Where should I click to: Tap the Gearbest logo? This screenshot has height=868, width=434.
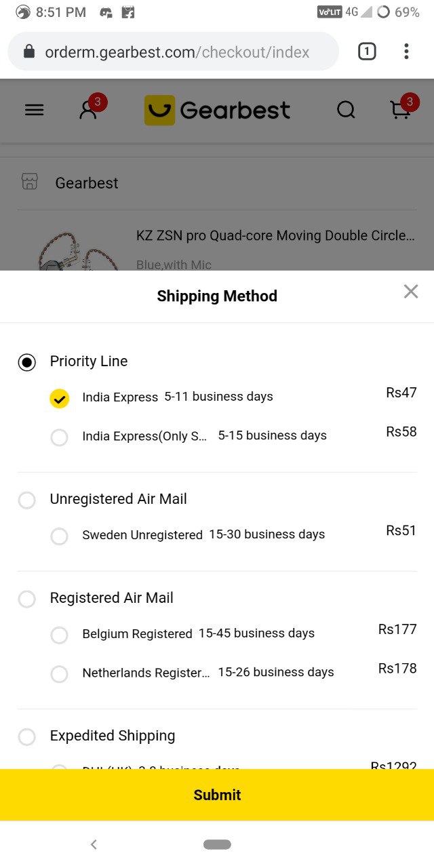point(217,110)
